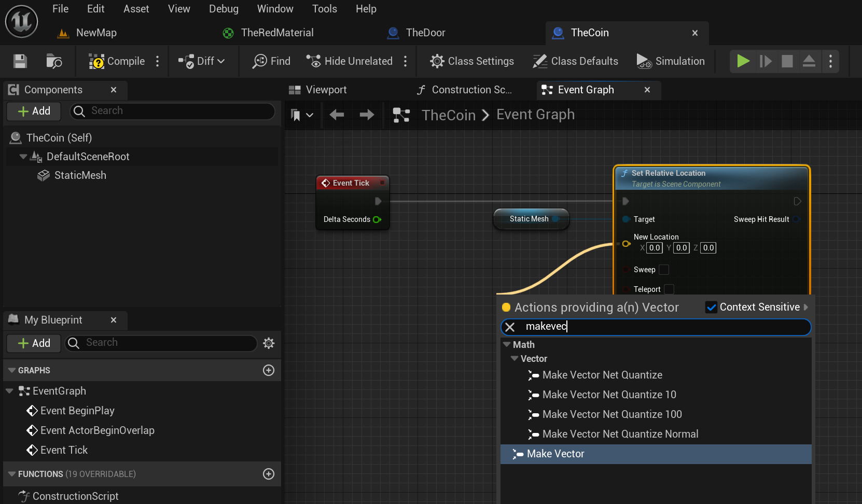Viewport: 862px width, 504px height.
Task: Add a new graph with plus icon
Action: 269,370
